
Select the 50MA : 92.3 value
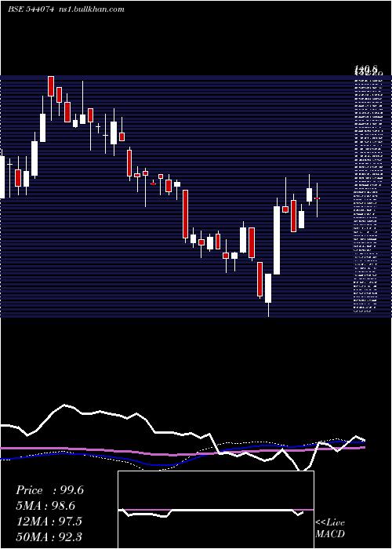[x=49, y=536]
